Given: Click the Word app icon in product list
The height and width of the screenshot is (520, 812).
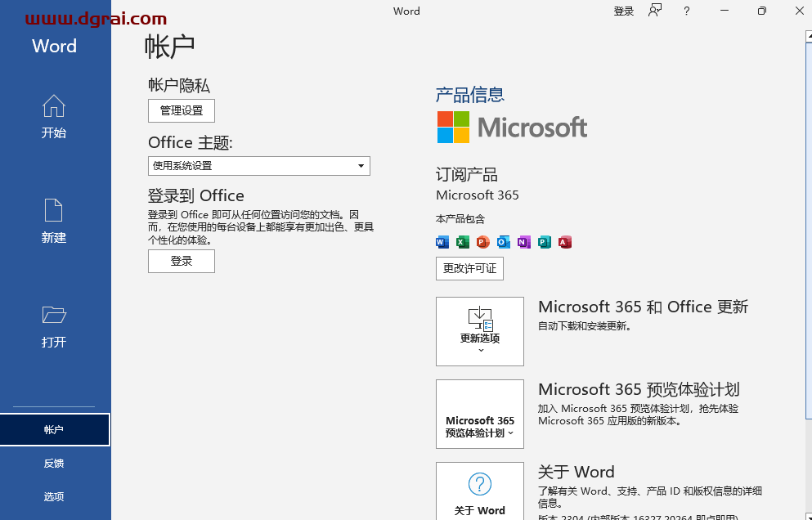Looking at the screenshot, I should pyautogui.click(x=442, y=242).
